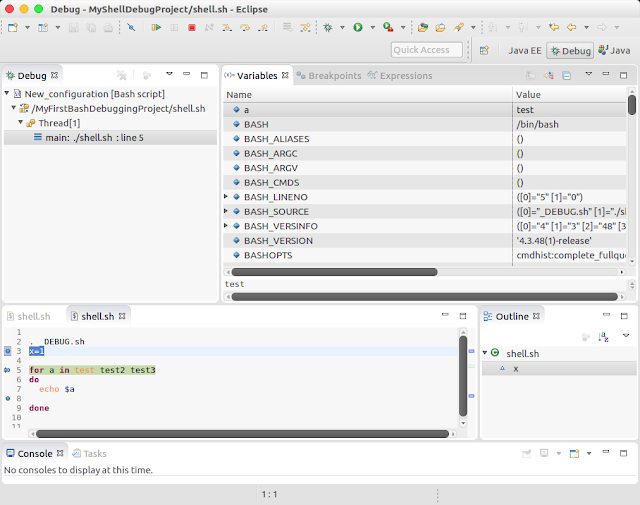Select the Outline view tab

pyautogui.click(x=512, y=316)
